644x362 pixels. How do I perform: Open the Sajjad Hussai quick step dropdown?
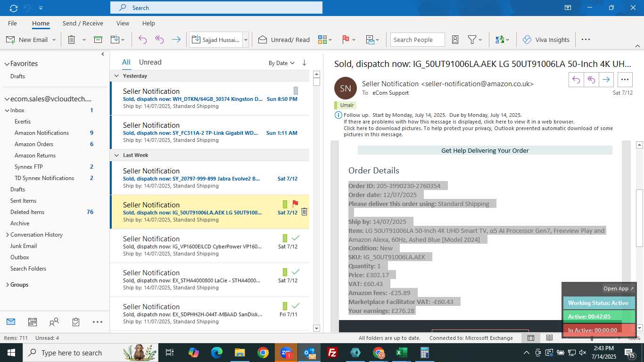pyautogui.click(x=246, y=40)
